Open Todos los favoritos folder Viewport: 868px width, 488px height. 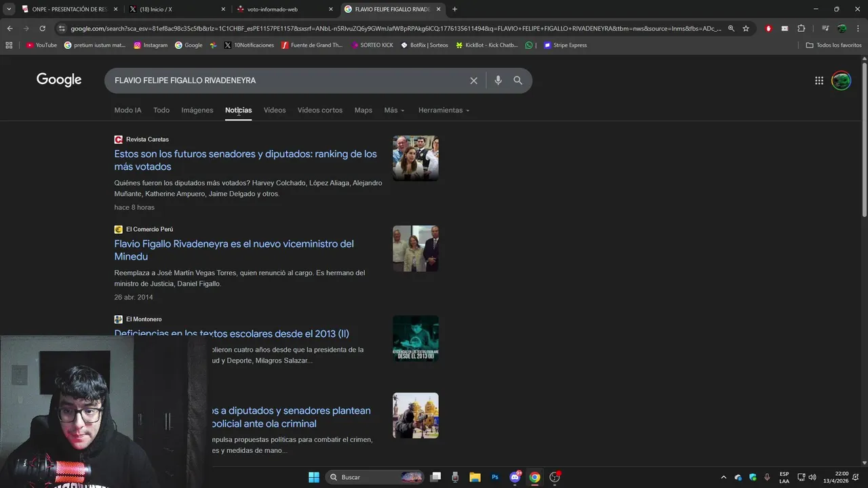[833, 45]
